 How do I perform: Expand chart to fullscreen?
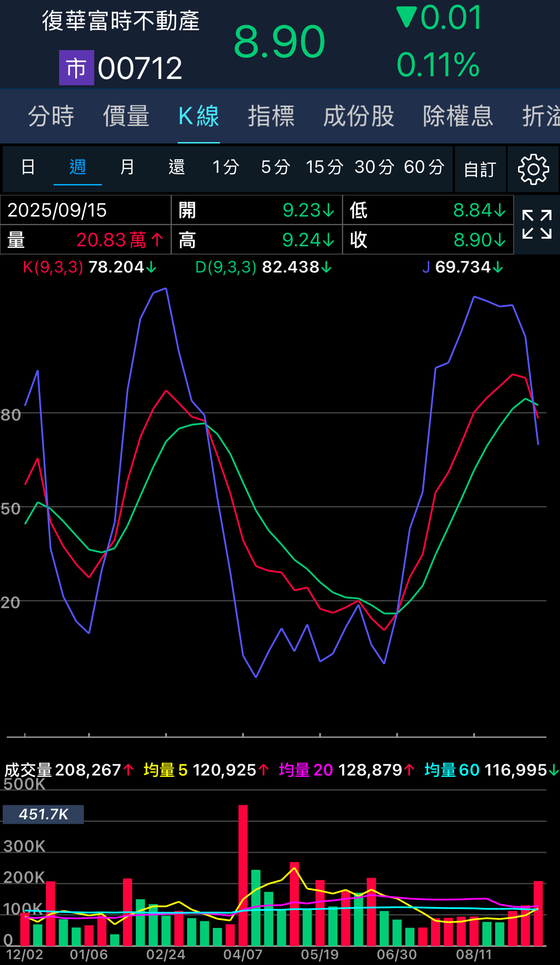point(537,224)
